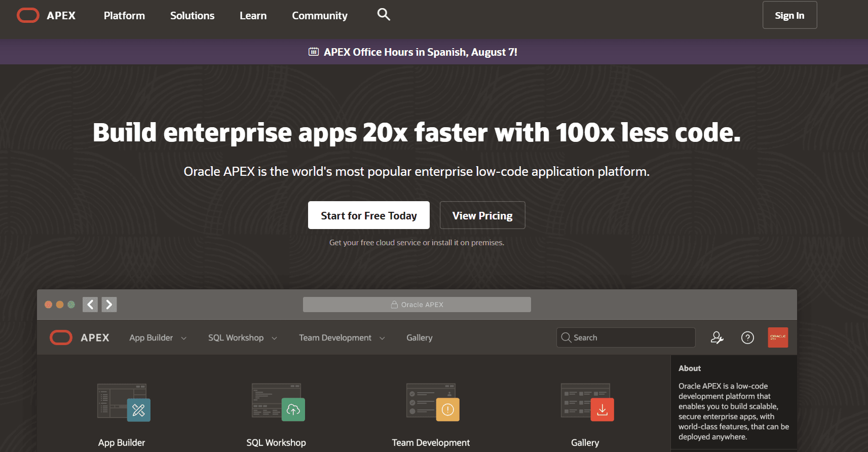Click the forward arrow in the mock browser

109,305
